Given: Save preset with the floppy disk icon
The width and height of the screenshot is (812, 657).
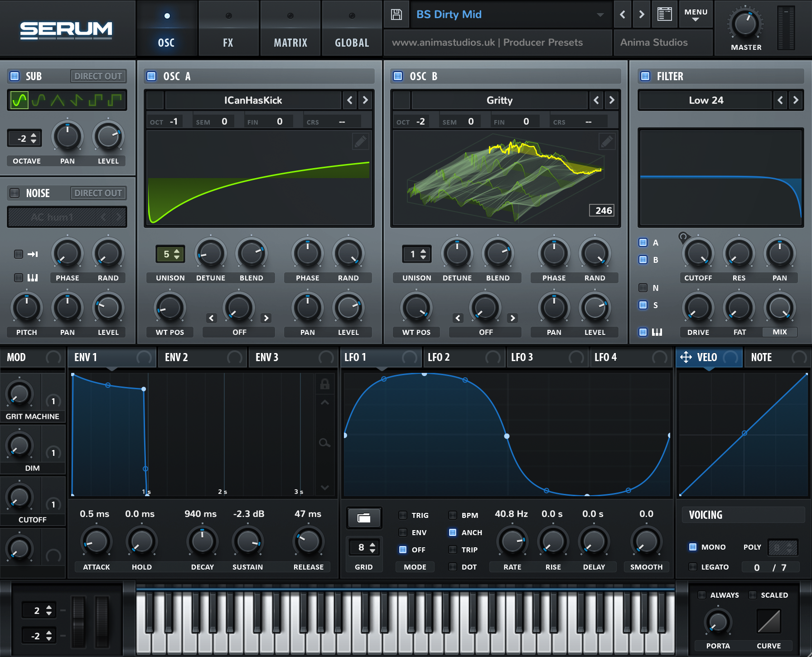Looking at the screenshot, I should point(396,14).
